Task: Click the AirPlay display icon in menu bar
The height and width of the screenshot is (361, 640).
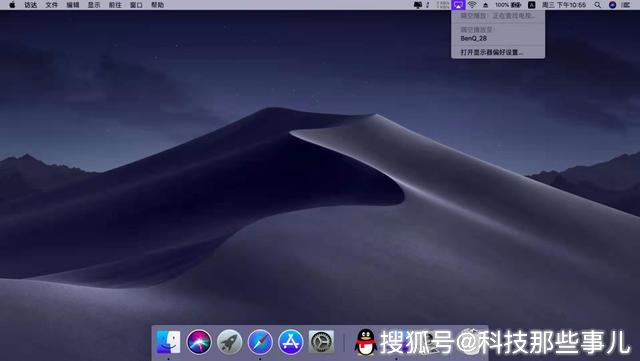Action: tap(458, 5)
